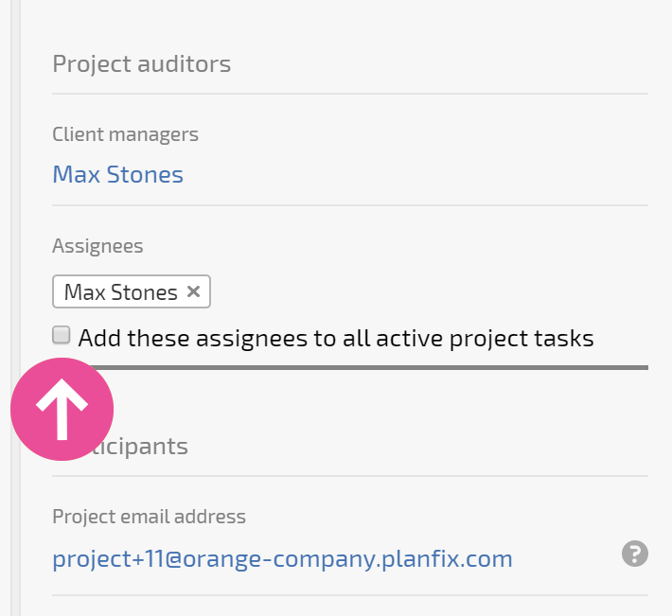672x616 pixels.
Task: Click the vertical gray bar on the left edge
Action: [15, 171]
